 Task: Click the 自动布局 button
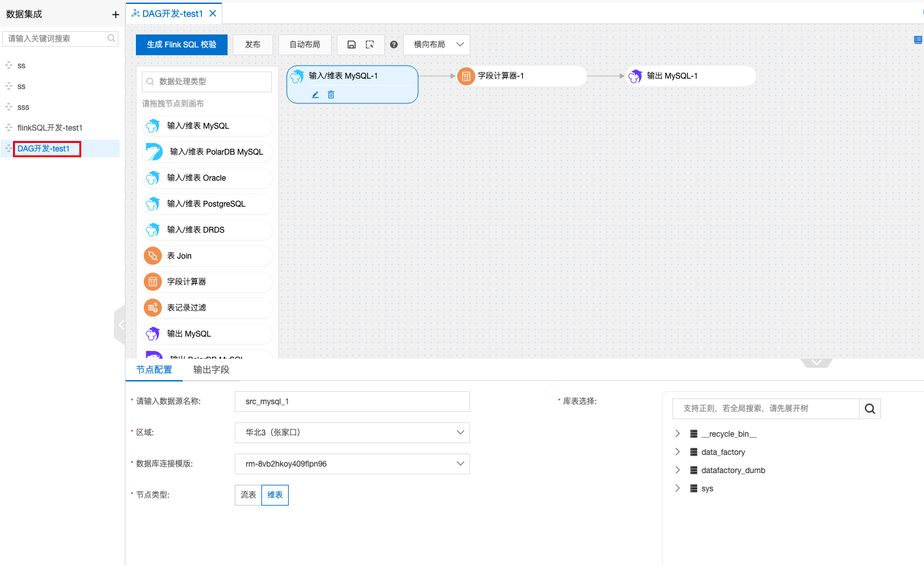click(305, 45)
